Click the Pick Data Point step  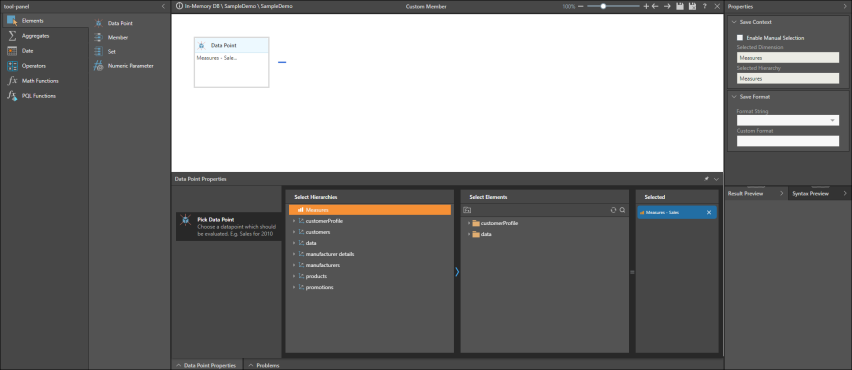coord(229,227)
